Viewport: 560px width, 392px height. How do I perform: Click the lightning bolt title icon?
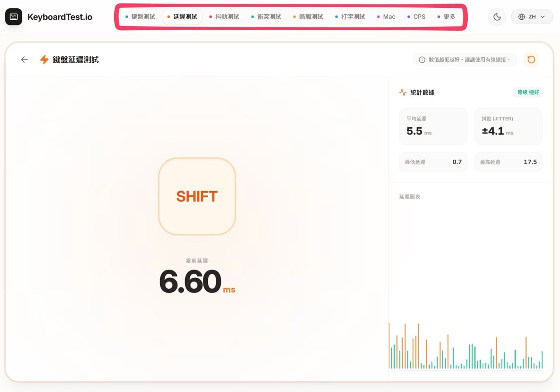point(44,59)
